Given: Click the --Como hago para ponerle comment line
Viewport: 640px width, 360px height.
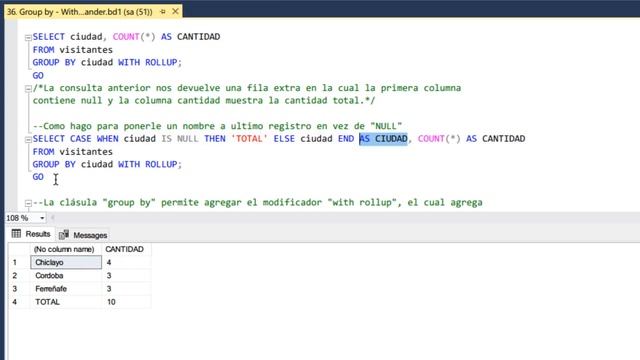Looking at the screenshot, I should pyautogui.click(x=218, y=126).
